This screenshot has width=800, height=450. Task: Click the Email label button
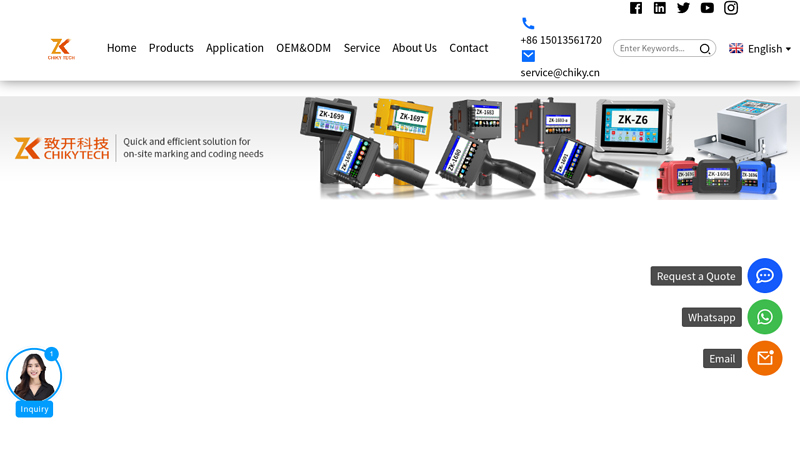coord(722,359)
